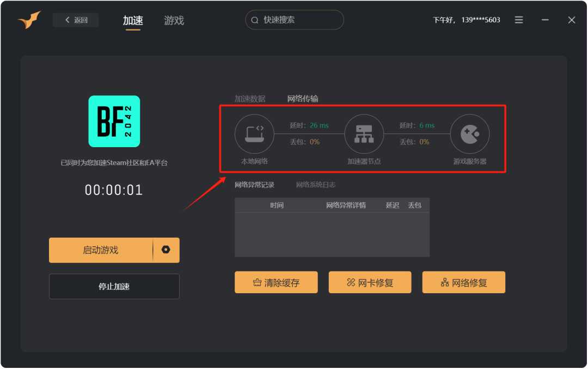
Task: Select 网络异常记录 tab
Action: tap(254, 185)
